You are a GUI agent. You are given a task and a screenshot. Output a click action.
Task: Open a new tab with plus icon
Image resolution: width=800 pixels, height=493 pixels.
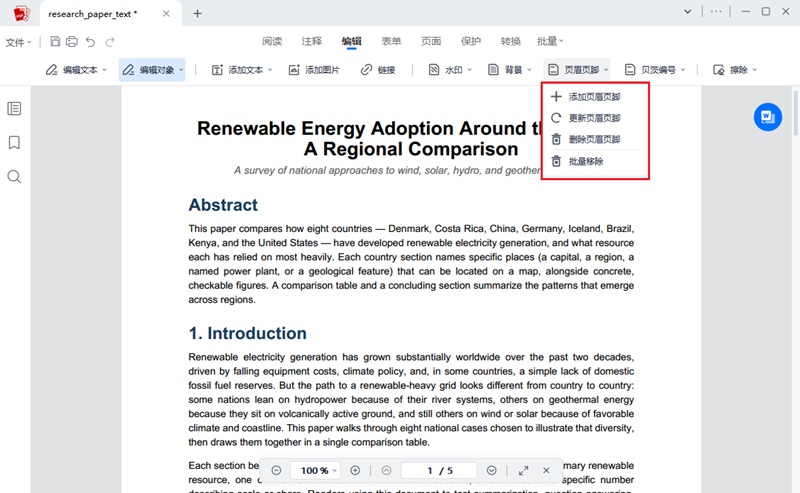point(197,14)
